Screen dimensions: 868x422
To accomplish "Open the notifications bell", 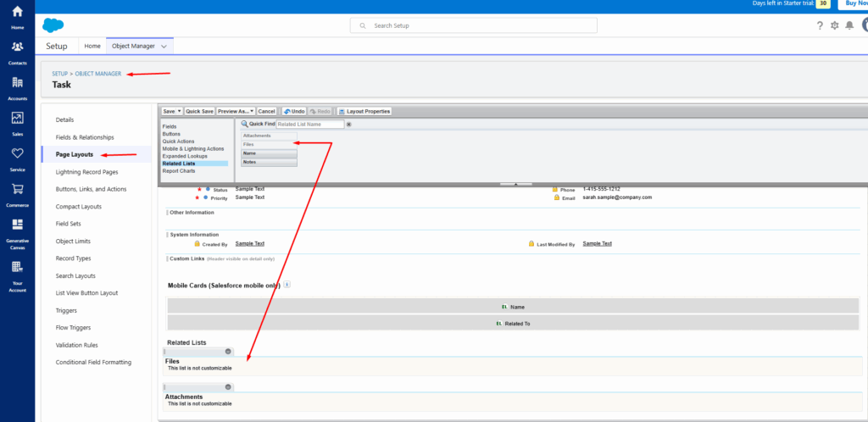I will [849, 25].
